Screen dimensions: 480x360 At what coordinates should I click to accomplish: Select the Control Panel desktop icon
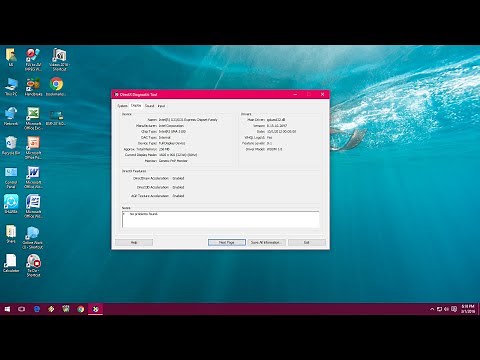pyautogui.click(x=11, y=178)
